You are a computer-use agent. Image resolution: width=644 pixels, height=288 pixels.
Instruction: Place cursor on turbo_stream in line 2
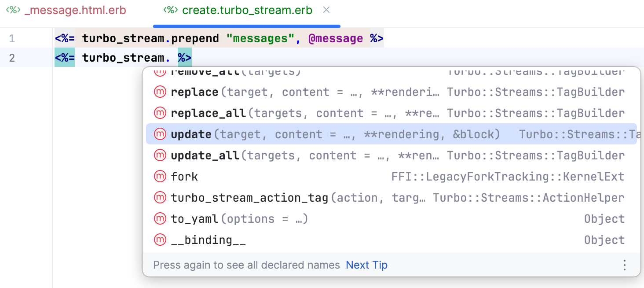point(123,58)
